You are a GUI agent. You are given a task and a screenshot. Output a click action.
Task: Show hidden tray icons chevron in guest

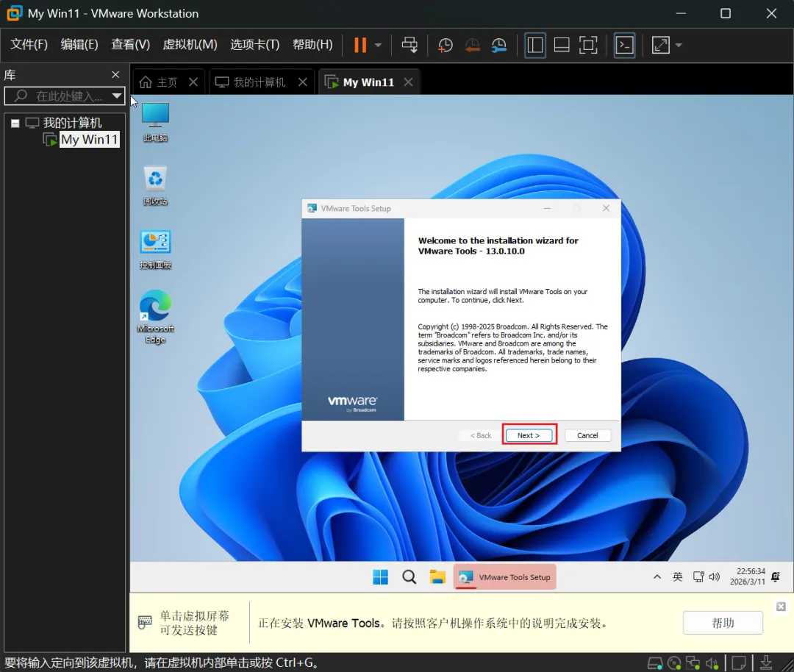657,577
